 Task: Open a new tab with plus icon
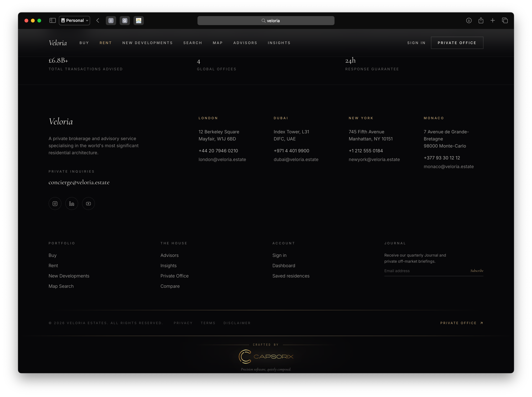[x=493, y=20]
